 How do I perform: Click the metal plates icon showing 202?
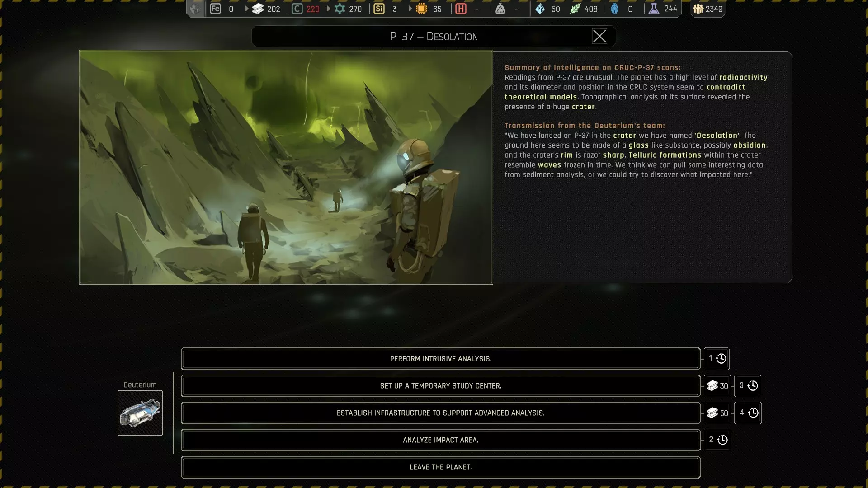(258, 9)
